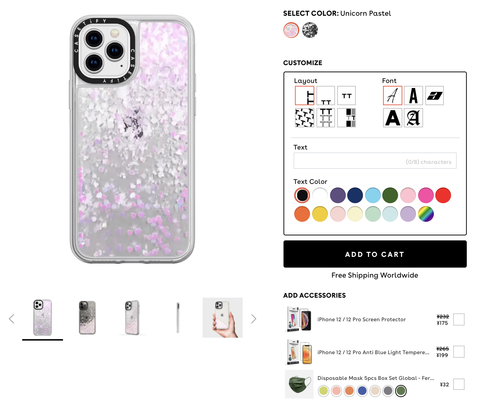Screen dimensions: 504x420
Task: View the hand-holding-phone thumbnail
Action: click(x=223, y=318)
